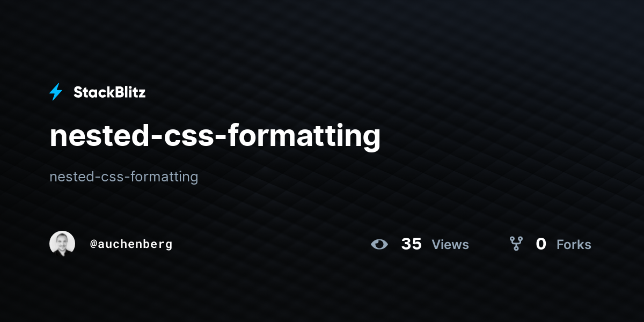Click the number 0 fork count

(541, 244)
